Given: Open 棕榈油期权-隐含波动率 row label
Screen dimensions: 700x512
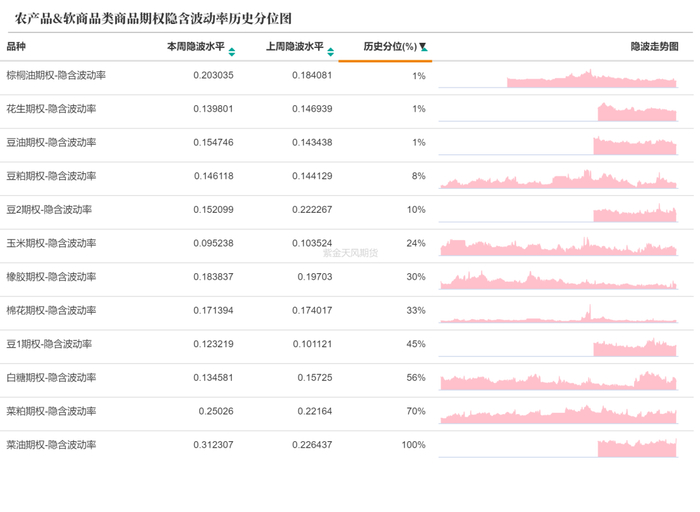Looking at the screenshot, I should pyautogui.click(x=57, y=75).
